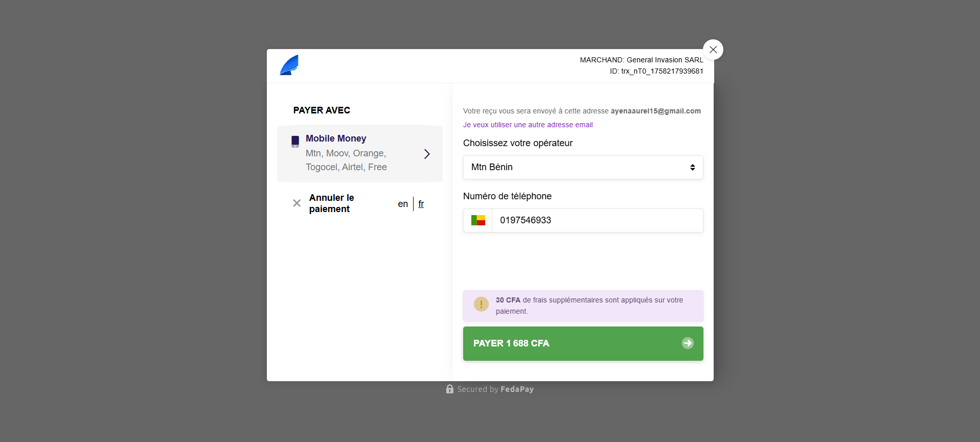Open the Mtn Bénin operator dropdown

(x=583, y=168)
